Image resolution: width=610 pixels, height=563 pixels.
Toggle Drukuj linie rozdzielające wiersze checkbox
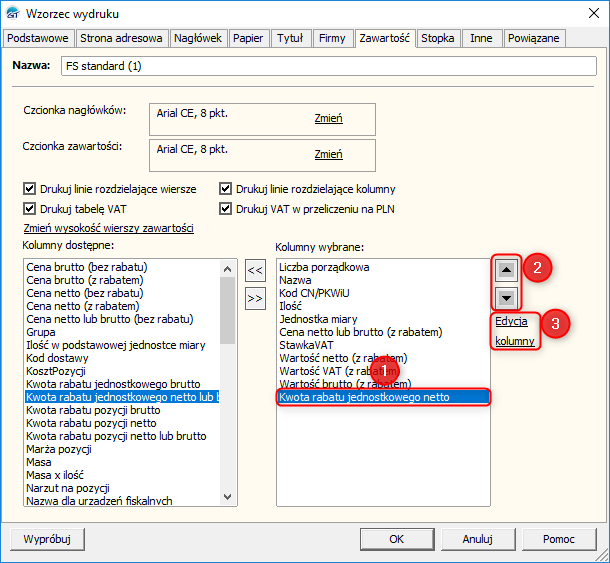click(30, 189)
